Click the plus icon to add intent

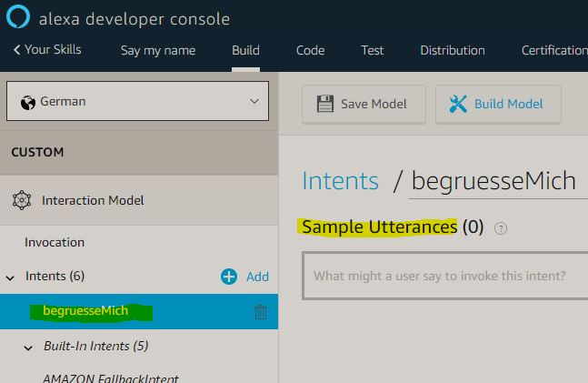[229, 277]
